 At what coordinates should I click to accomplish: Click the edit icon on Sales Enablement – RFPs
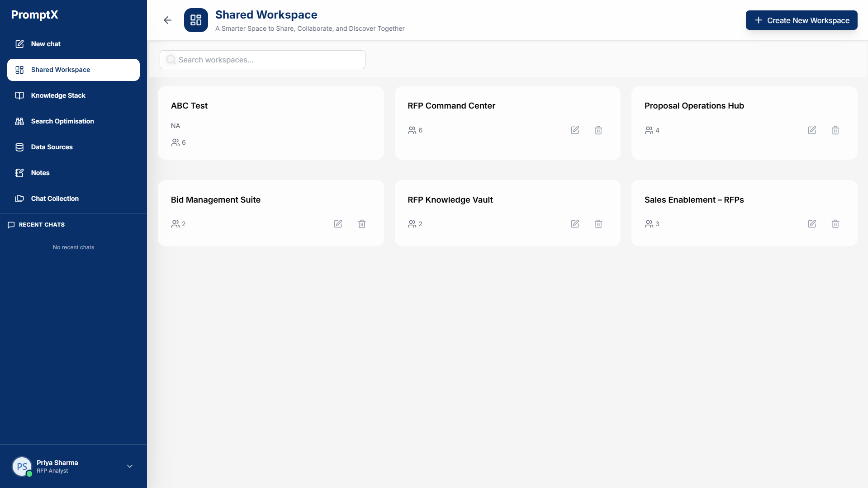(x=812, y=224)
